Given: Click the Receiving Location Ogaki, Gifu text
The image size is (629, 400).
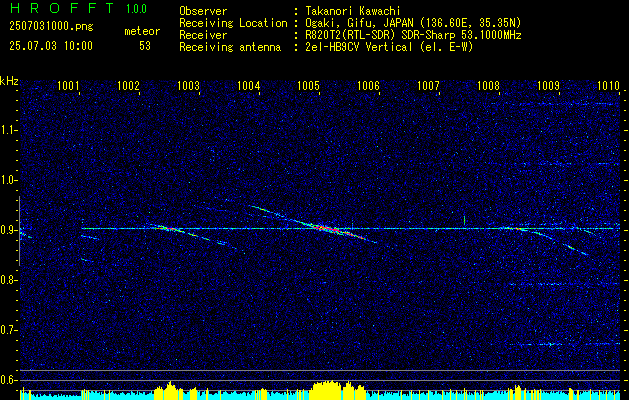Looking at the screenshot, I should click(x=413, y=23).
